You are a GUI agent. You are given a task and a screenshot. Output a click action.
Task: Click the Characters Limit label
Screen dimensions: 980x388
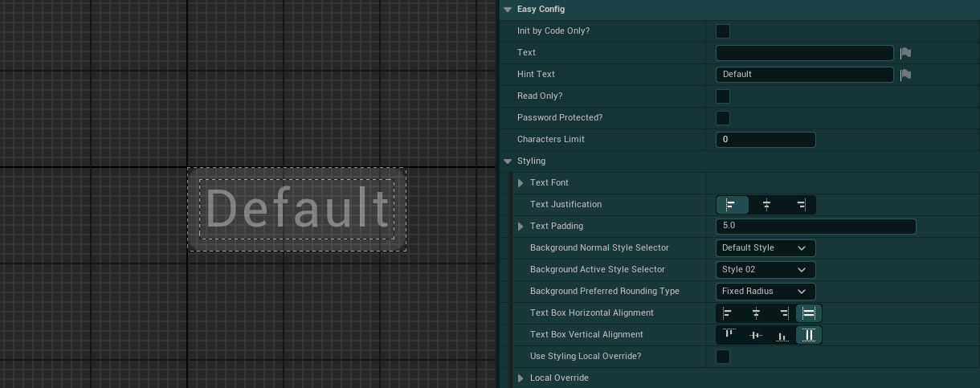point(551,140)
